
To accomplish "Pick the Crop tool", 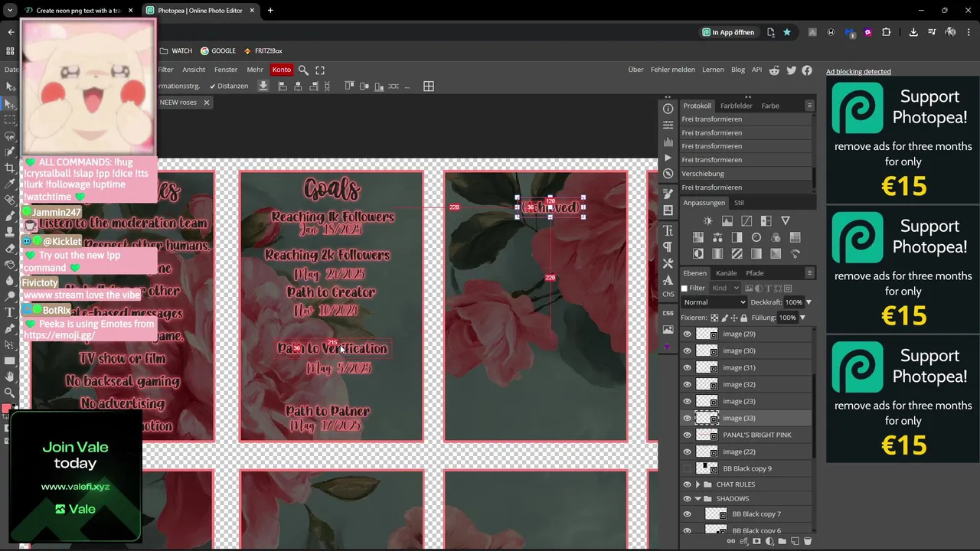I will [x=10, y=168].
